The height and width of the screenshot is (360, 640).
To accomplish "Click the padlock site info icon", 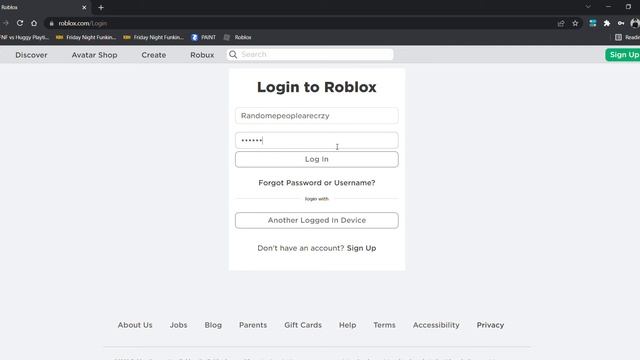I will point(51,23).
